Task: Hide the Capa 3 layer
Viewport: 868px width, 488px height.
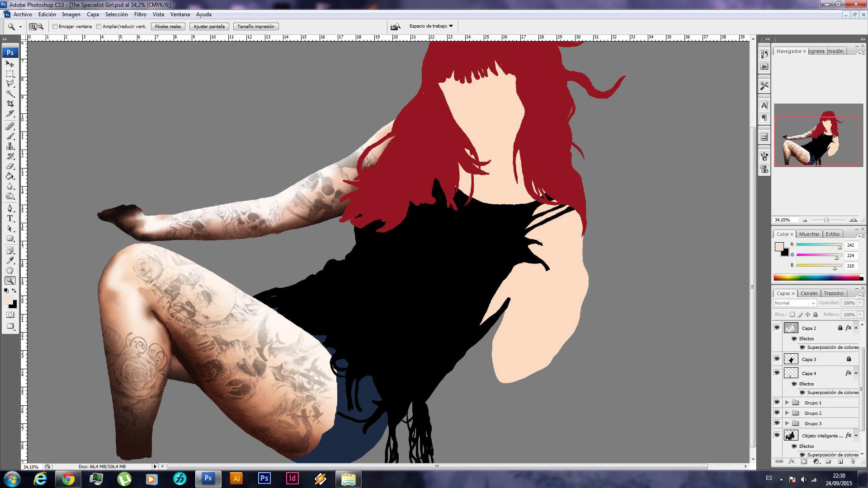Action: 777,359
